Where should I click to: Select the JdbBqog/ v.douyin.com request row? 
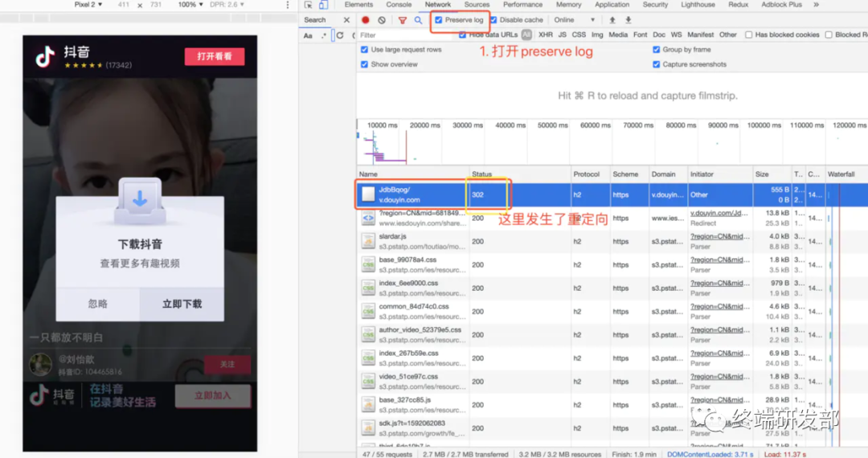coord(612,194)
